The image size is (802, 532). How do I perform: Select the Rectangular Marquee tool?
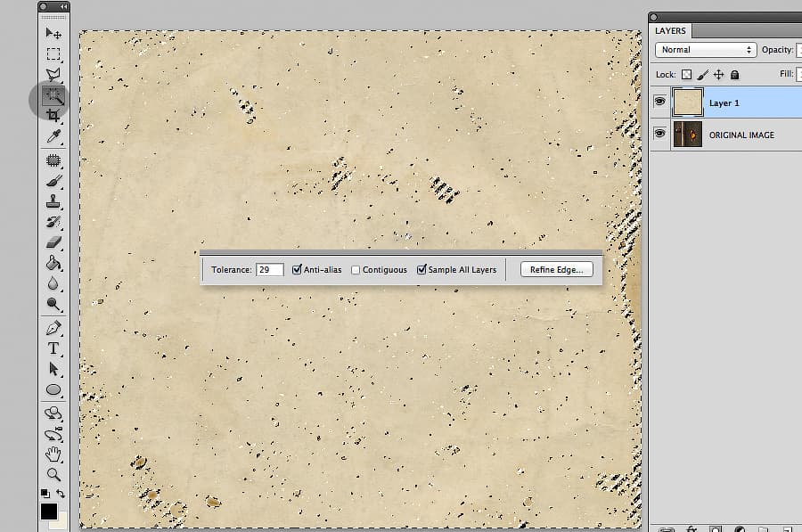pos(53,53)
